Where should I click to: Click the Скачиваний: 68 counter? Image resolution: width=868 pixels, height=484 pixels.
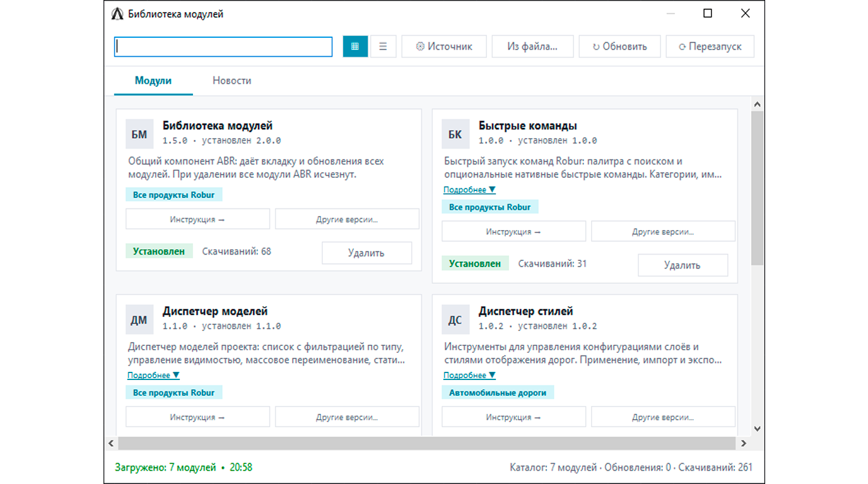tap(237, 251)
